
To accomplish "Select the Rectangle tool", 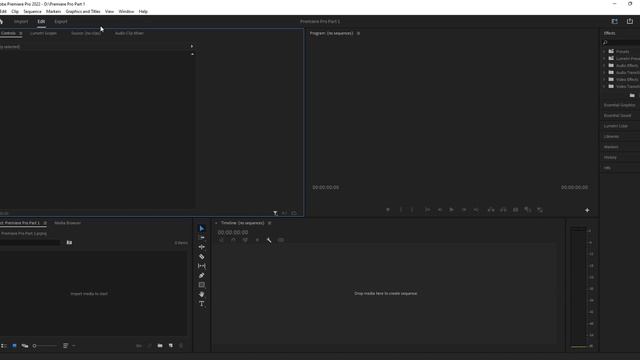I will [202, 285].
